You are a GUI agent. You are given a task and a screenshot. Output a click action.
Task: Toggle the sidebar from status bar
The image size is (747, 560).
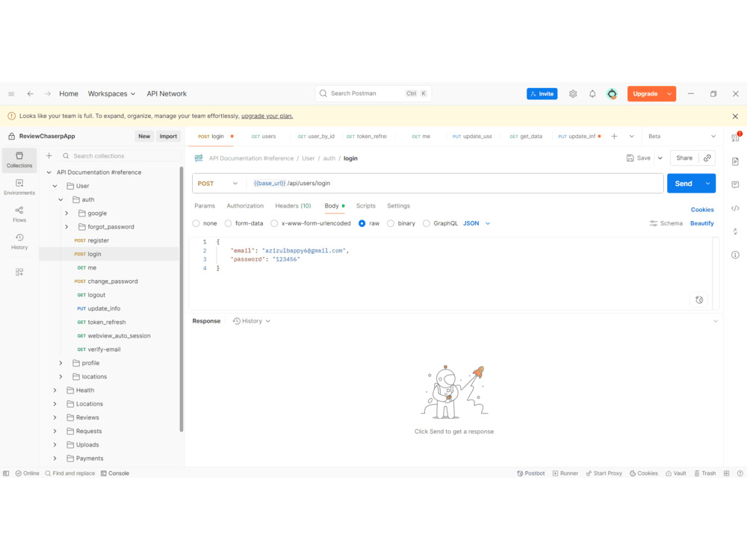pyautogui.click(x=6, y=473)
